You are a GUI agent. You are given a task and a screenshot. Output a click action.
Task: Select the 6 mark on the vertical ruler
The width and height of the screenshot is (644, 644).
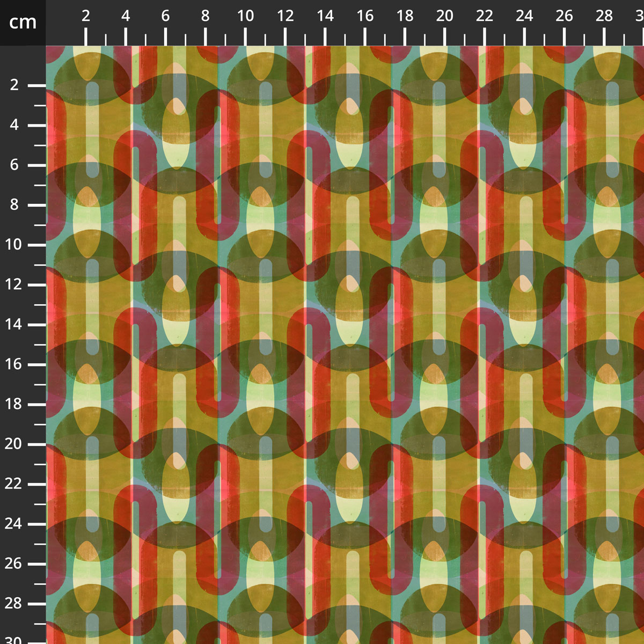point(14,165)
